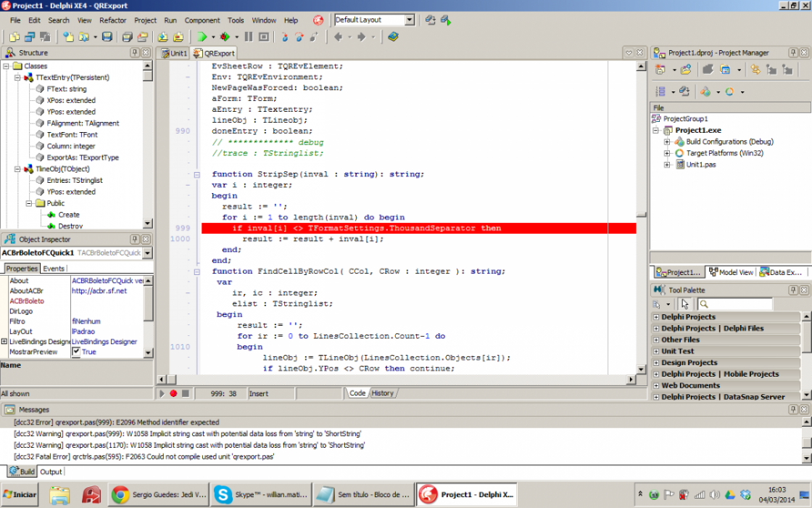Select the arrow pointer in Tool Palette
812x508 pixels.
pos(685,304)
